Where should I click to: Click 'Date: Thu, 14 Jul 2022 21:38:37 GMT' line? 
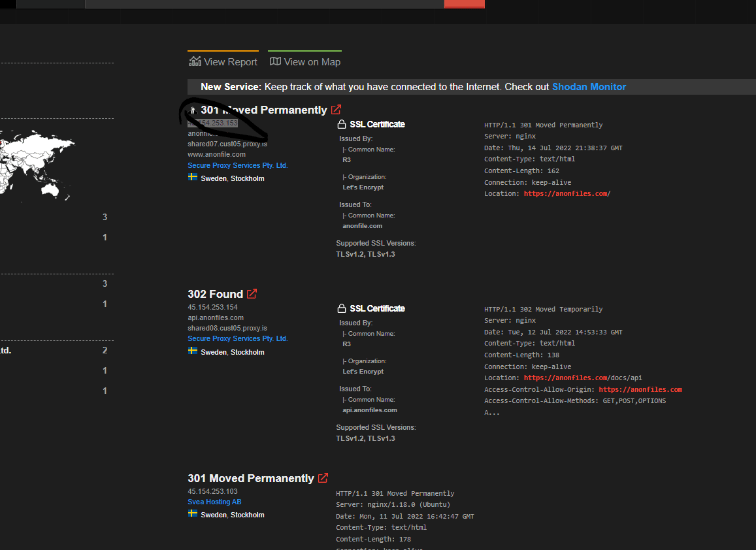coord(553,148)
